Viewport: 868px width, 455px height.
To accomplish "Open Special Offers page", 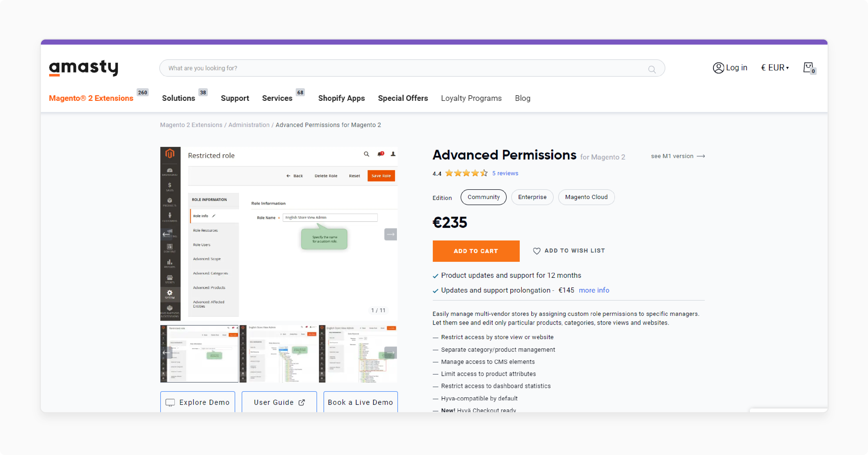I will coord(403,98).
